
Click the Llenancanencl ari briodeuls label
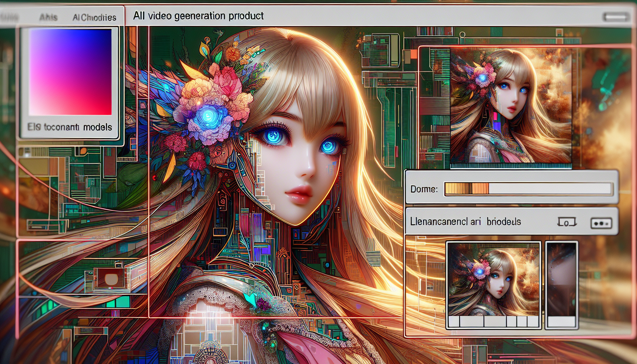click(465, 222)
